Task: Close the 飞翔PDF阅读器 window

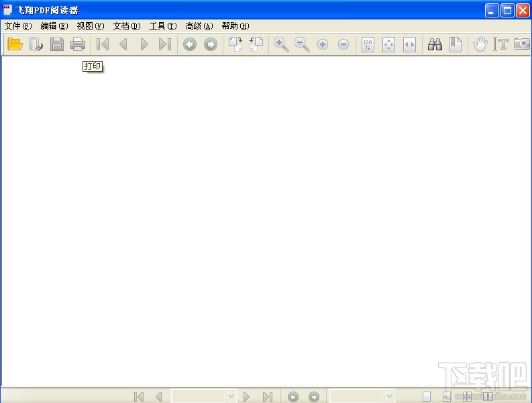Action: click(x=523, y=11)
